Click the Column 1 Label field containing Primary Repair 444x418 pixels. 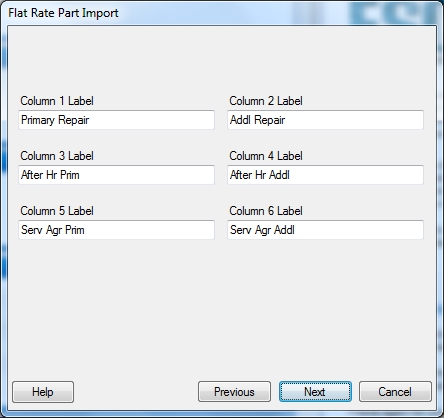116,120
